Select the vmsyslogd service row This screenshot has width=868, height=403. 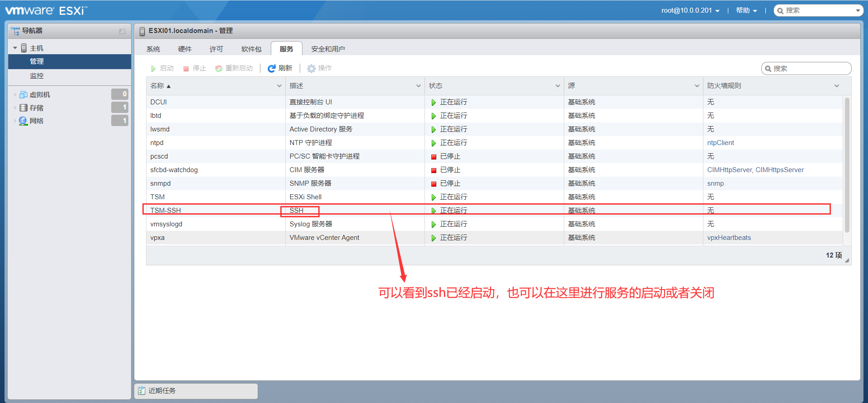click(x=495, y=224)
